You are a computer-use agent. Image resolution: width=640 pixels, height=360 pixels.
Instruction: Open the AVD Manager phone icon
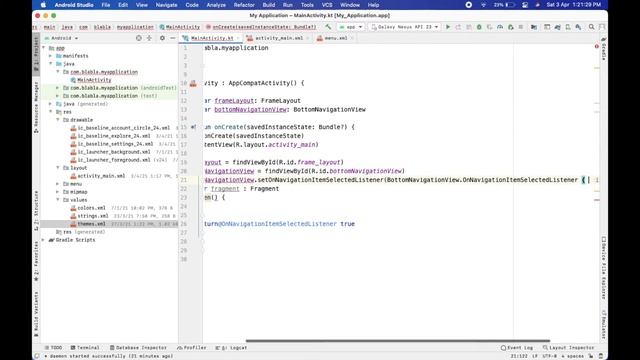coord(568,27)
